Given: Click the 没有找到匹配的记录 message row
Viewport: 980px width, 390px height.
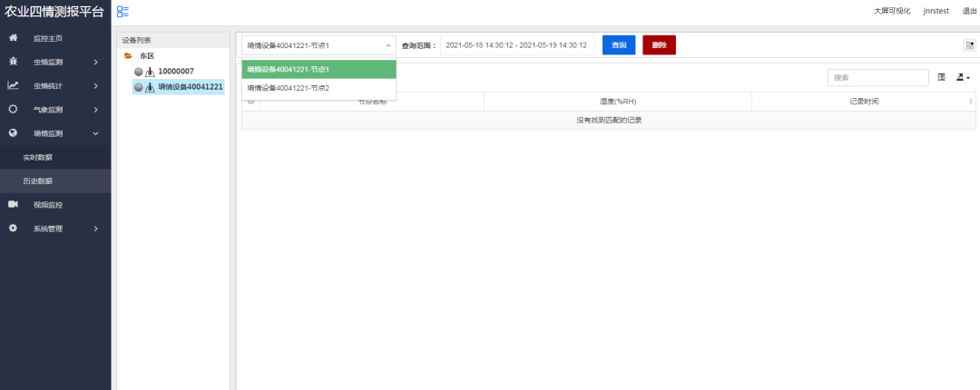Looking at the screenshot, I should pyautogui.click(x=609, y=120).
